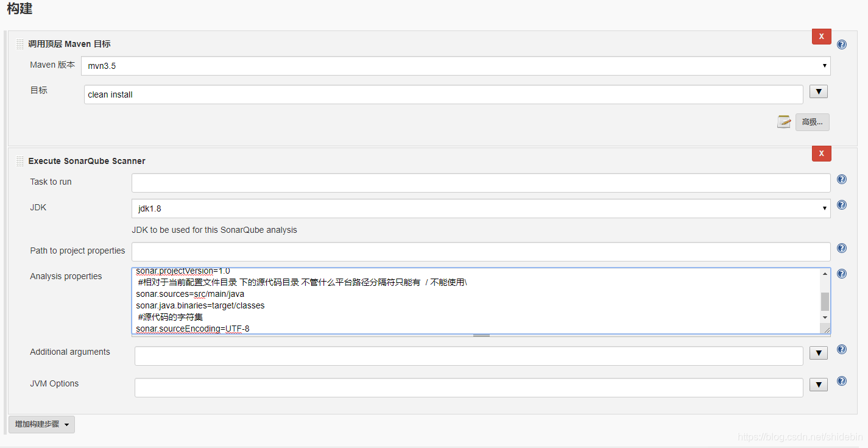The image size is (868, 448).
Task: Click the sonar.sources=src/main/java line
Action: tap(190, 294)
